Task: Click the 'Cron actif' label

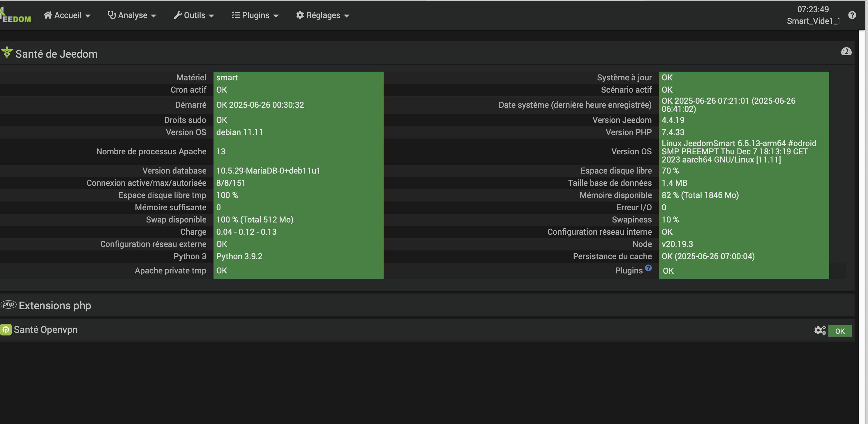Action: 188,90
